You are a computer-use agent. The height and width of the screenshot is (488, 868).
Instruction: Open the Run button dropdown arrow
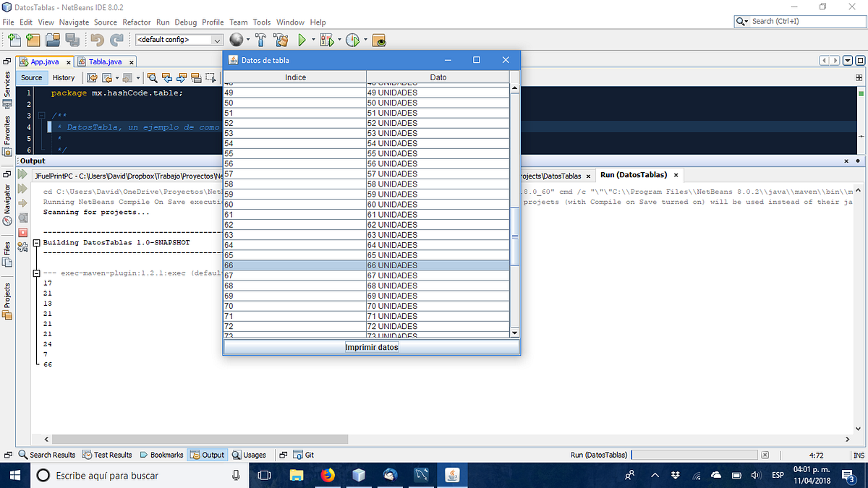coord(313,40)
